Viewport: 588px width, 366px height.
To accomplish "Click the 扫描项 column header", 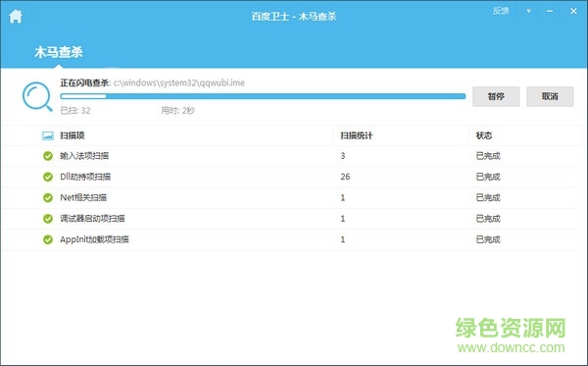I will (73, 135).
